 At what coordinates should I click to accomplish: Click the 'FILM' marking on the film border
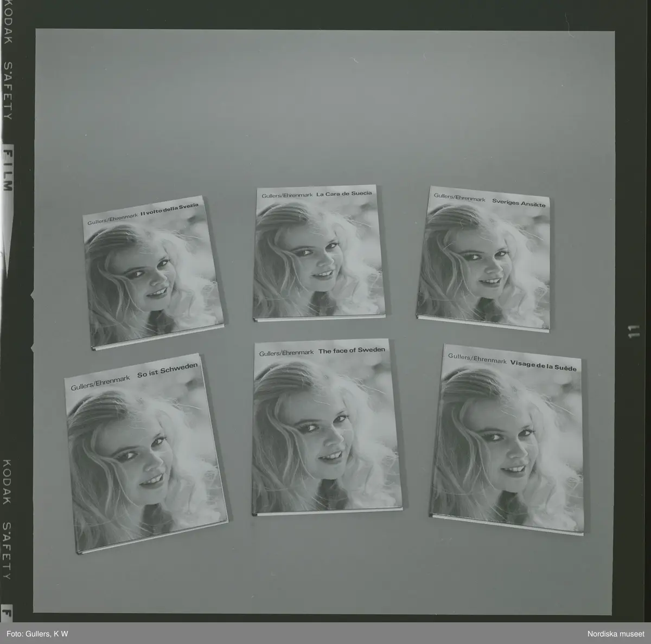[8, 170]
